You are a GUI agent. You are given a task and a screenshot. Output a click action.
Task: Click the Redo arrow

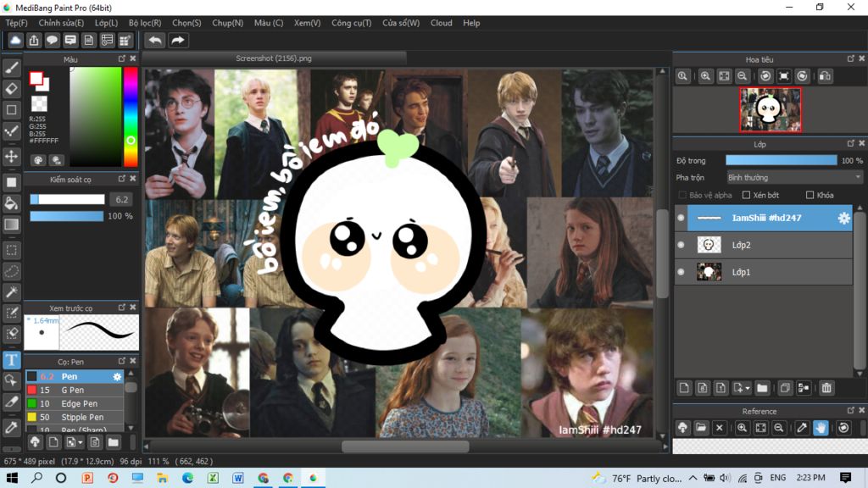[x=178, y=41]
